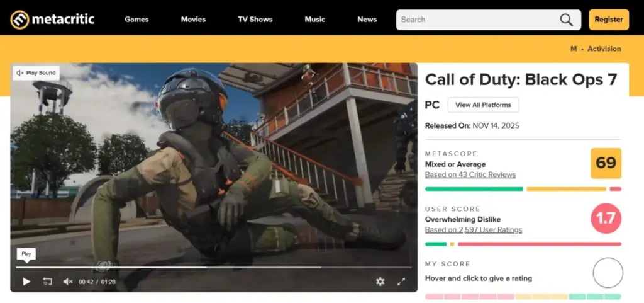Unmute video using the speaker icon in control bar
Screen dimensions: 644x303
point(68,282)
